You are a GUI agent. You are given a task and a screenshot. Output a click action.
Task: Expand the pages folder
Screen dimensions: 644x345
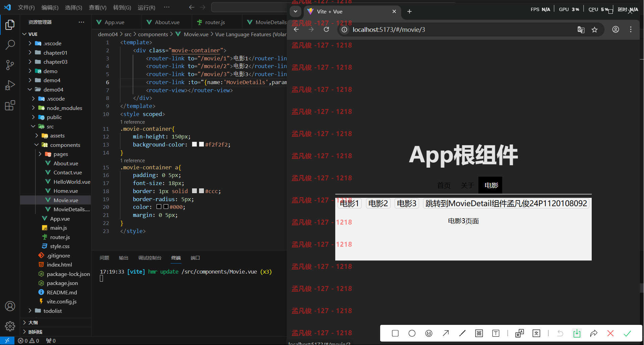[40, 154]
